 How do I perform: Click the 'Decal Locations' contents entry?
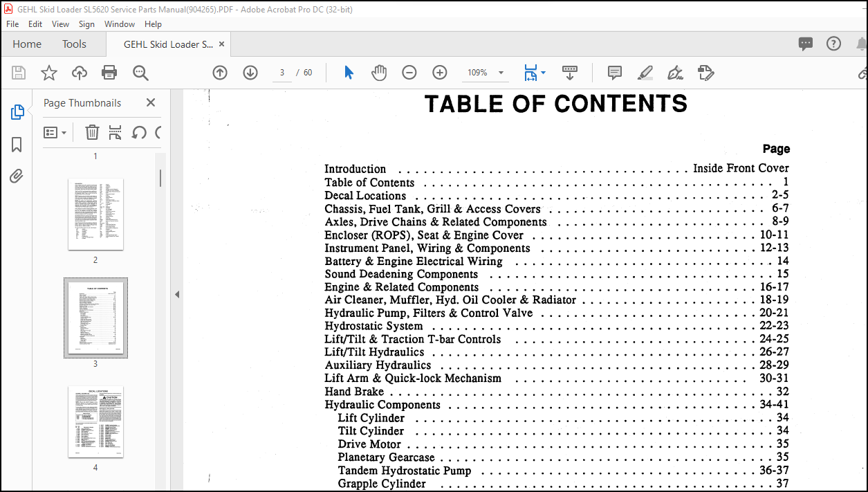point(365,196)
